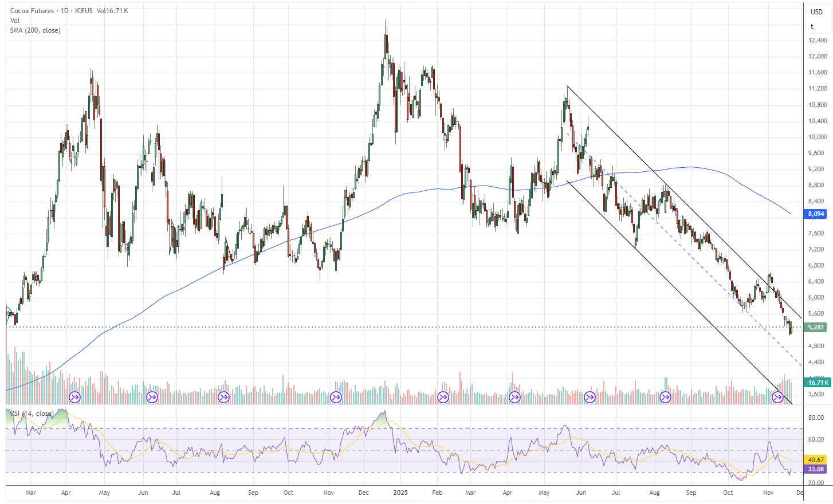Click the green 5,282 price label
833x504 pixels.
point(816,327)
